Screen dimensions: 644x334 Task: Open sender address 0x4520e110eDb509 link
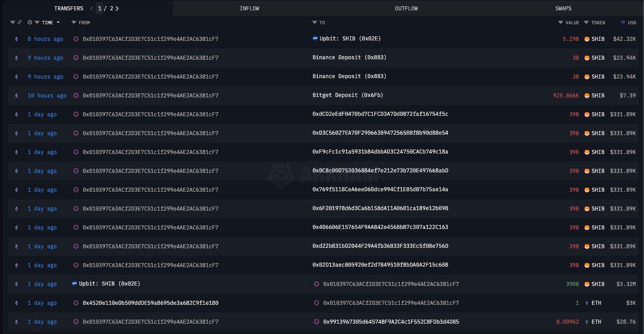[x=150, y=303]
